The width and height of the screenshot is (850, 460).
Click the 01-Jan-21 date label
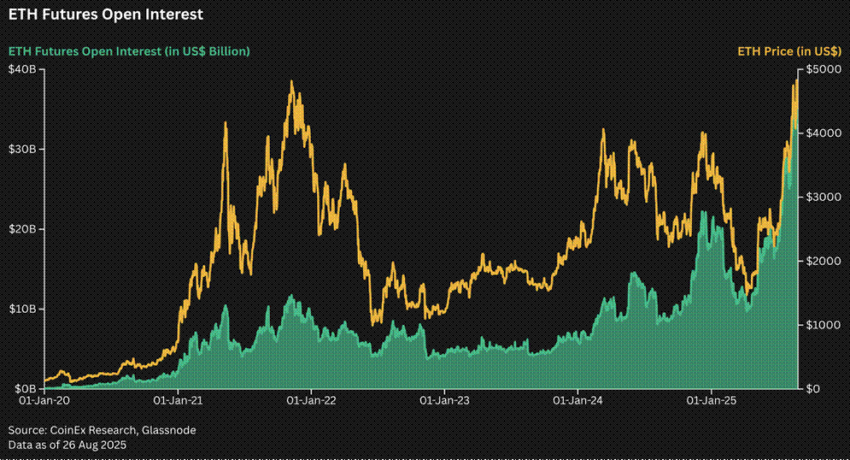[178, 401]
